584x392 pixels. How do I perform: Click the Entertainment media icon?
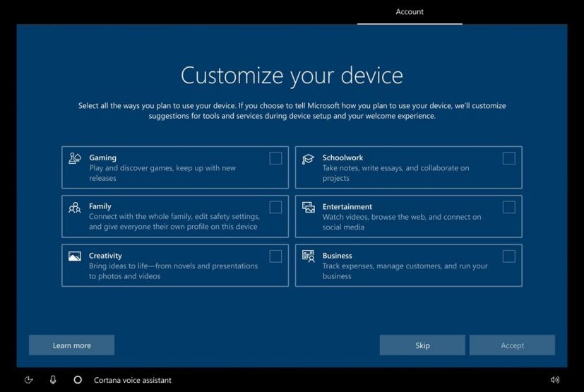click(x=309, y=208)
